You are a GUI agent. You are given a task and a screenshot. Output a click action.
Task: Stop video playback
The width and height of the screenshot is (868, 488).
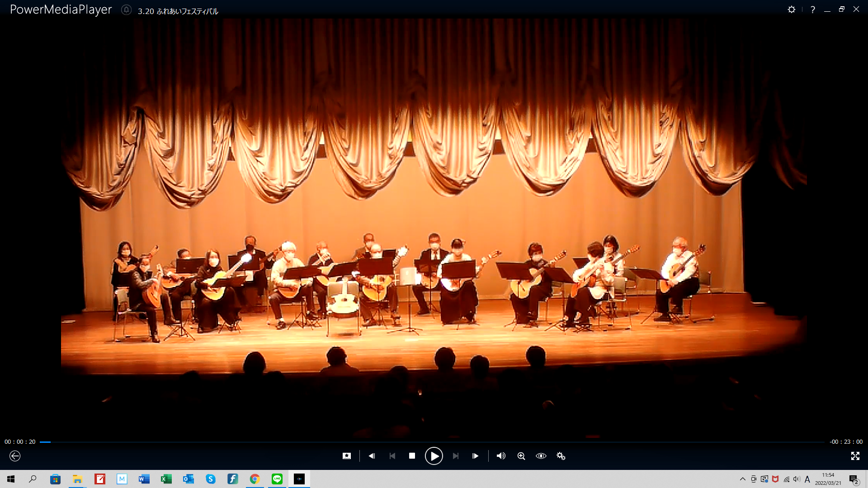pyautogui.click(x=412, y=456)
